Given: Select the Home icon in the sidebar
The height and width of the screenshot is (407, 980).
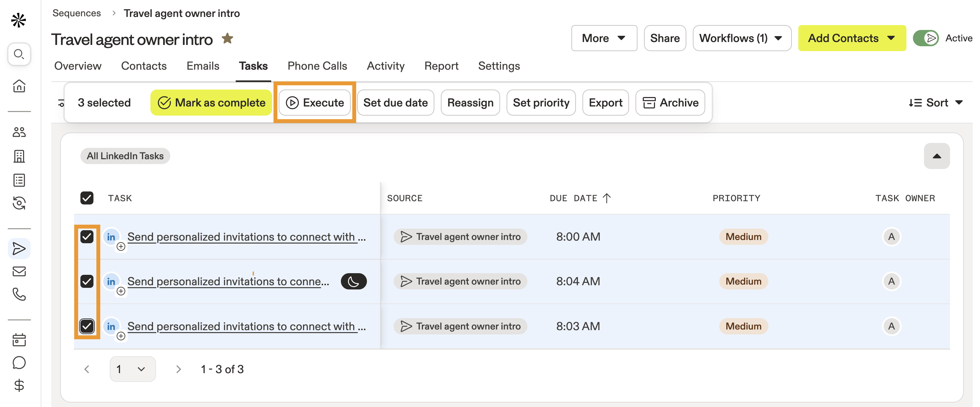Looking at the screenshot, I should tap(19, 86).
